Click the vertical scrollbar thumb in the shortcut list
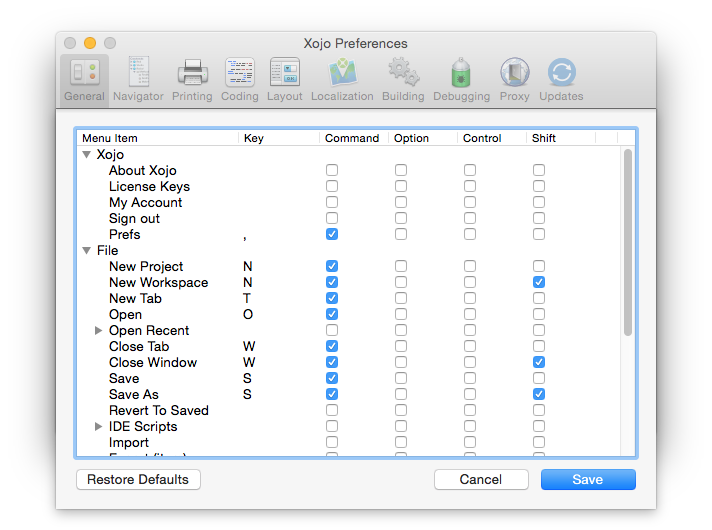The height and width of the screenshot is (530, 712). coord(628,242)
